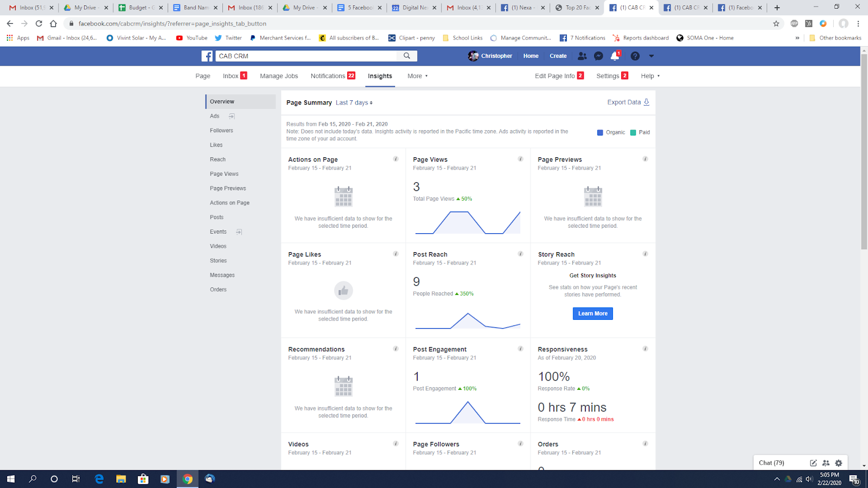Open Posts in the sidebar
This screenshot has width=868, height=488.
point(216,217)
